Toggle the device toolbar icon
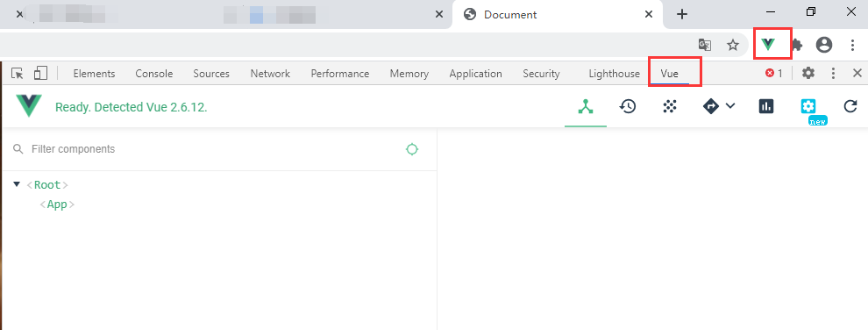The height and width of the screenshot is (330, 868). point(40,73)
